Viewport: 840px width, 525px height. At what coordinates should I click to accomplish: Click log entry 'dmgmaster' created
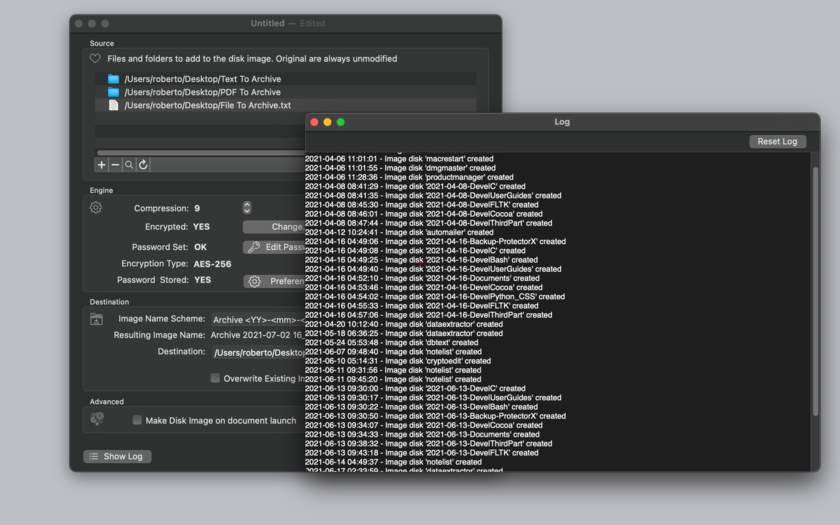pyautogui.click(x=400, y=168)
